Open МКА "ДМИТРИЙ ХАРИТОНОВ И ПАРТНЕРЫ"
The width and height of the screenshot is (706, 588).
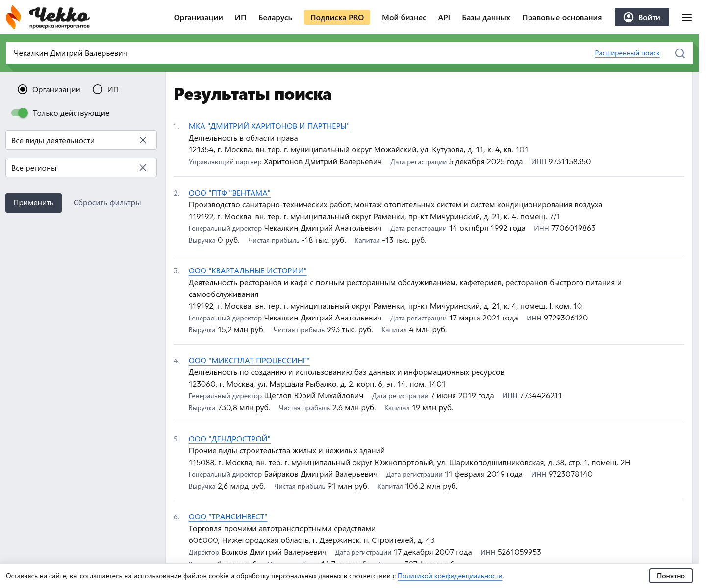[x=269, y=126]
